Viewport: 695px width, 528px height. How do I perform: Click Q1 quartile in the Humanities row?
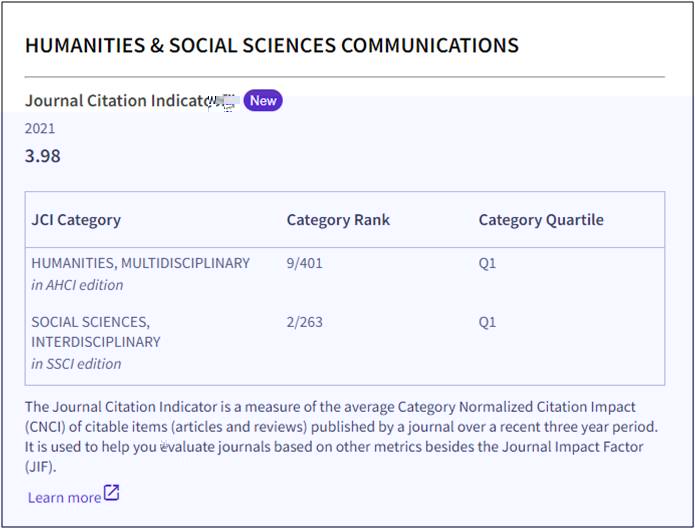[487, 263]
